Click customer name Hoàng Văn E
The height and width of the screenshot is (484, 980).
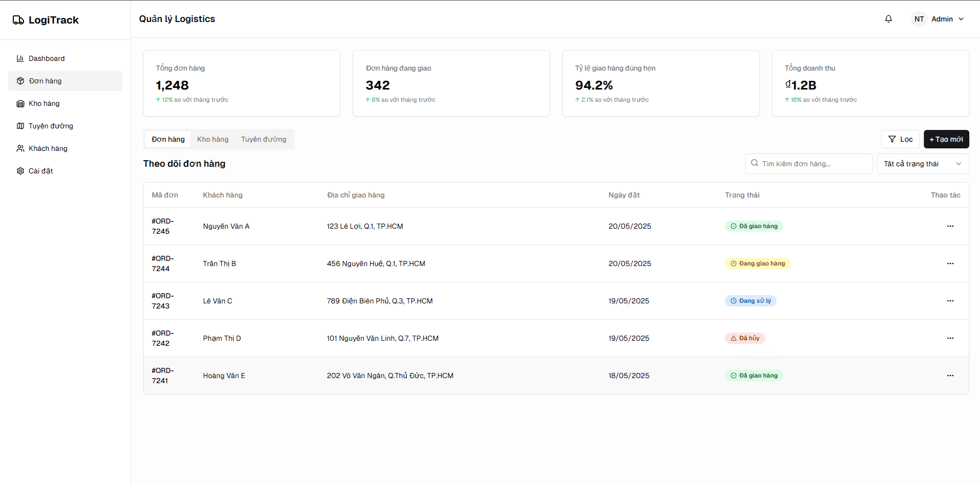pos(224,376)
